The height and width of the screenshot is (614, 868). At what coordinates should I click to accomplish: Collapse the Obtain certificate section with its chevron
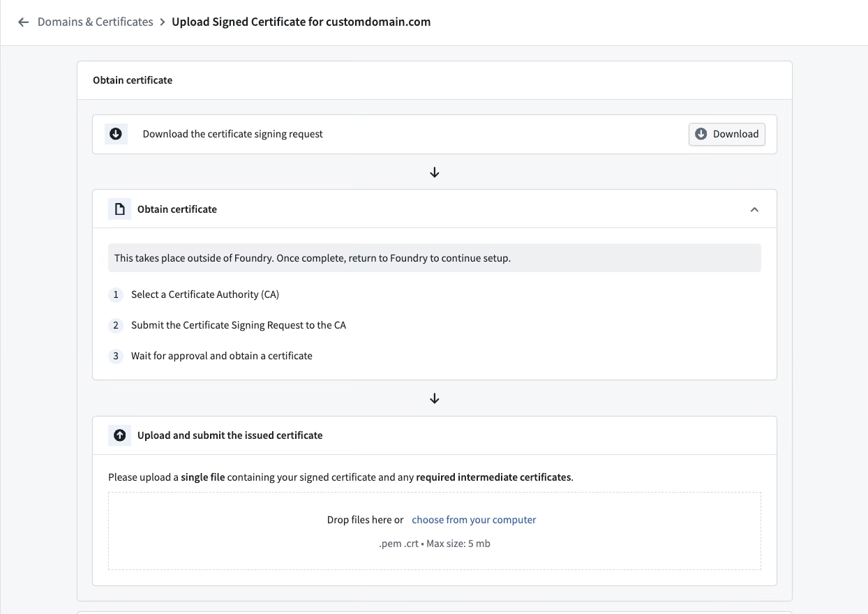(x=754, y=209)
